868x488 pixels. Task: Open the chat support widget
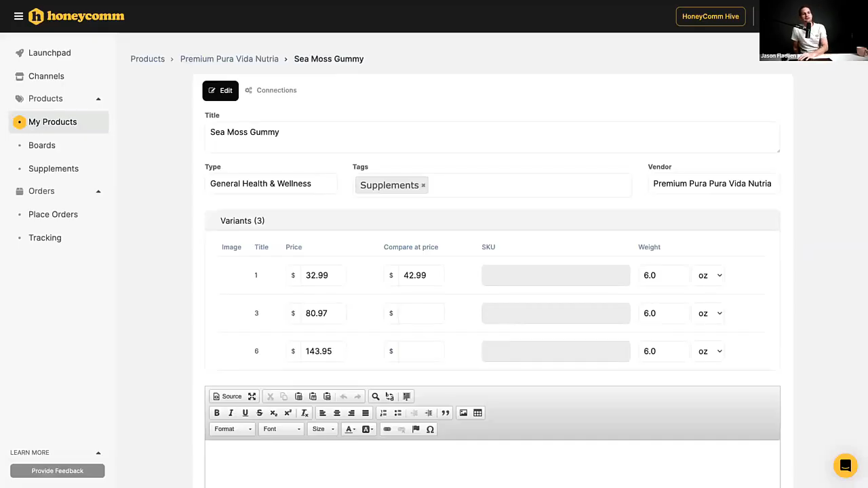click(845, 466)
